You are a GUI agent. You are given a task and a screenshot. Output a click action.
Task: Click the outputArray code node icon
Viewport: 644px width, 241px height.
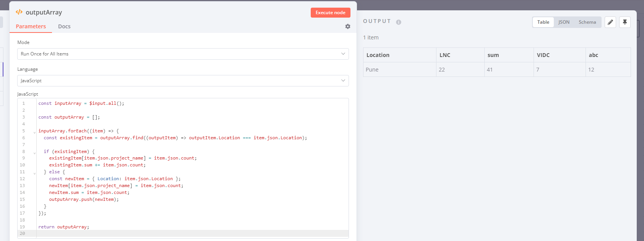coord(19,12)
